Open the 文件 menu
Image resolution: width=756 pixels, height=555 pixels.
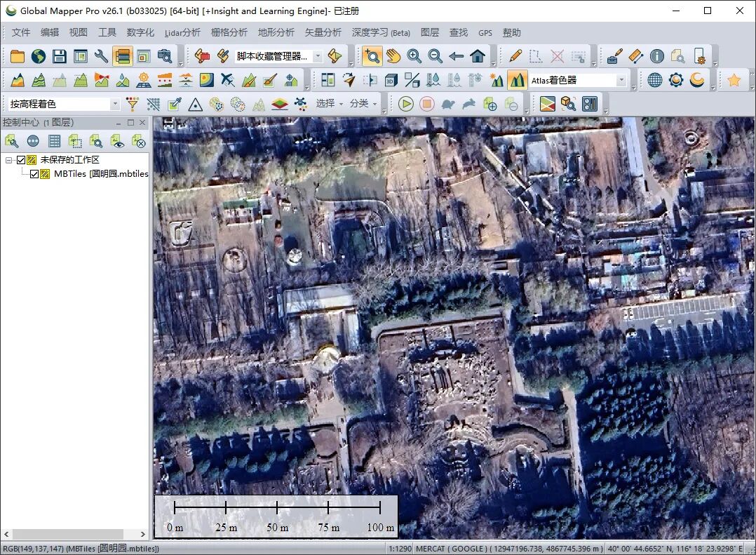(x=21, y=32)
